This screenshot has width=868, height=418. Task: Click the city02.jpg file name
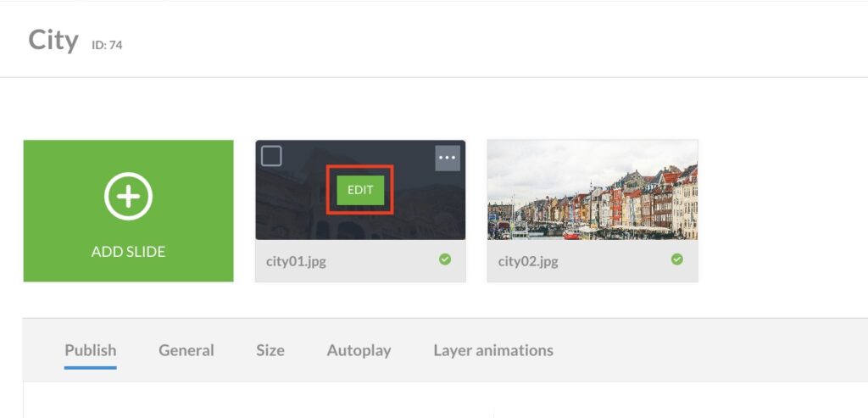tap(527, 261)
